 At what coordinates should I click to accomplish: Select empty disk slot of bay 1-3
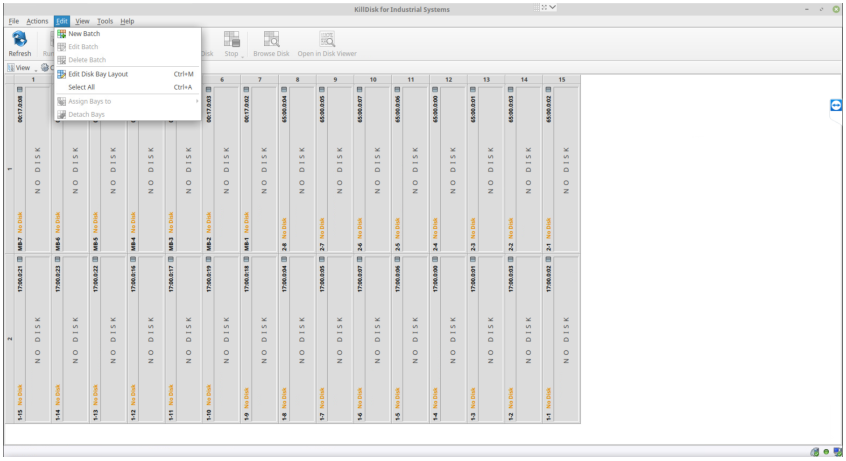pos(490,339)
